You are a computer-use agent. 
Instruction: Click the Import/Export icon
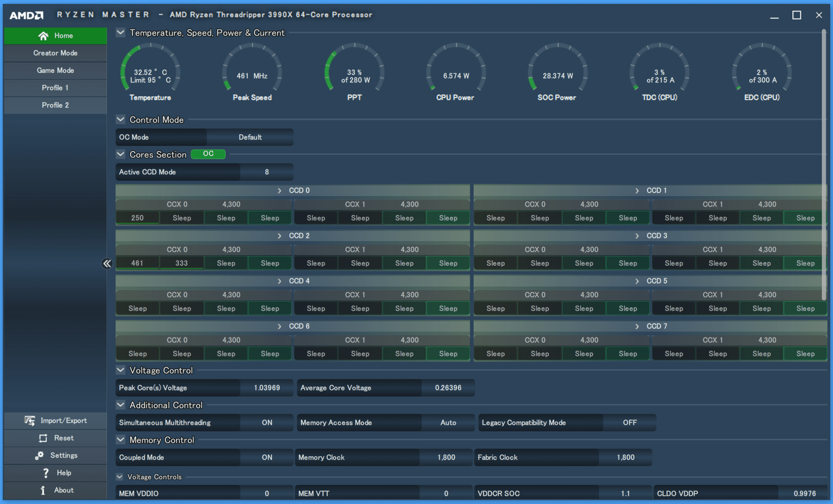coord(30,420)
